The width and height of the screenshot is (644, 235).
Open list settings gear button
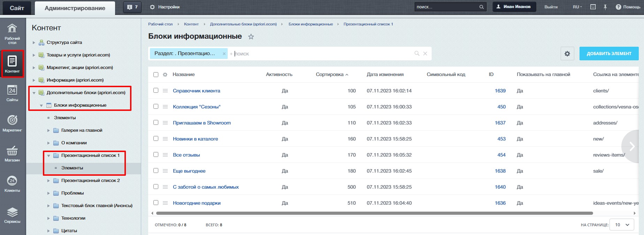pyautogui.click(x=567, y=54)
